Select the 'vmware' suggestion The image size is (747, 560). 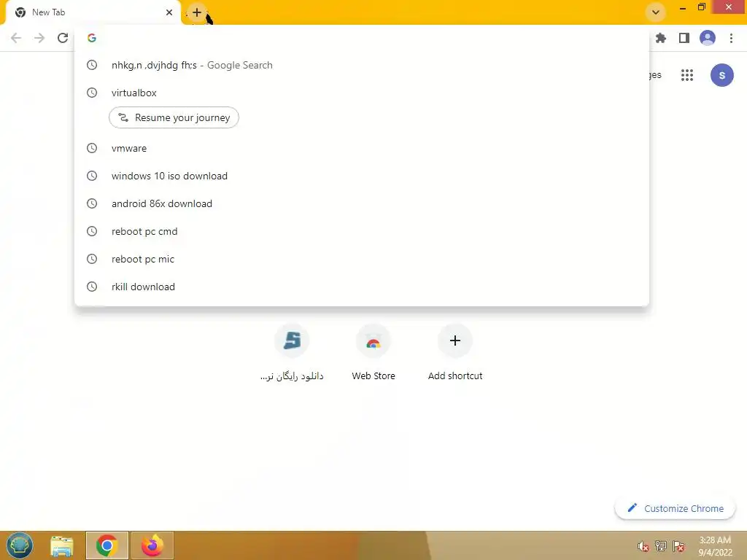362,148
